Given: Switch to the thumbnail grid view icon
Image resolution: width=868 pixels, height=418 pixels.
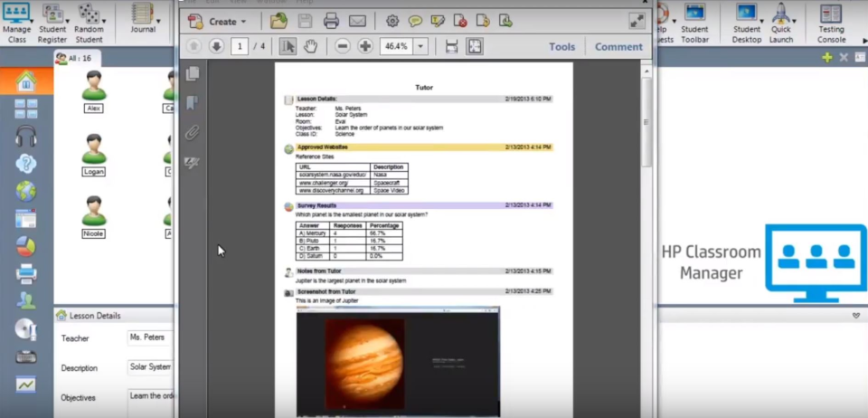Looking at the screenshot, I should coord(26,109).
